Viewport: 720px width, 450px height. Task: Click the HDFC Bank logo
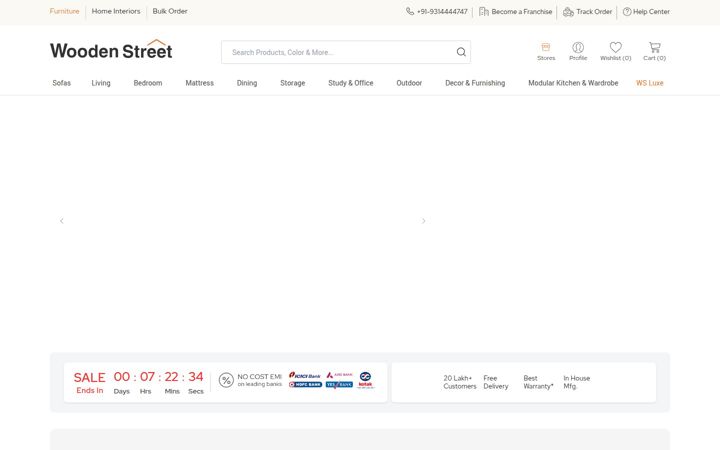point(305,384)
